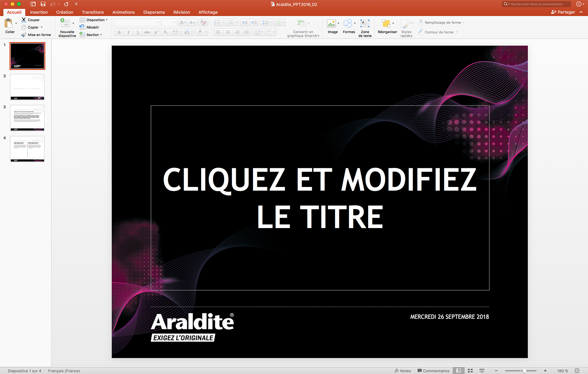Image resolution: width=588 pixels, height=374 pixels.
Task: Center align text
Action: click(x=228, y=32)
